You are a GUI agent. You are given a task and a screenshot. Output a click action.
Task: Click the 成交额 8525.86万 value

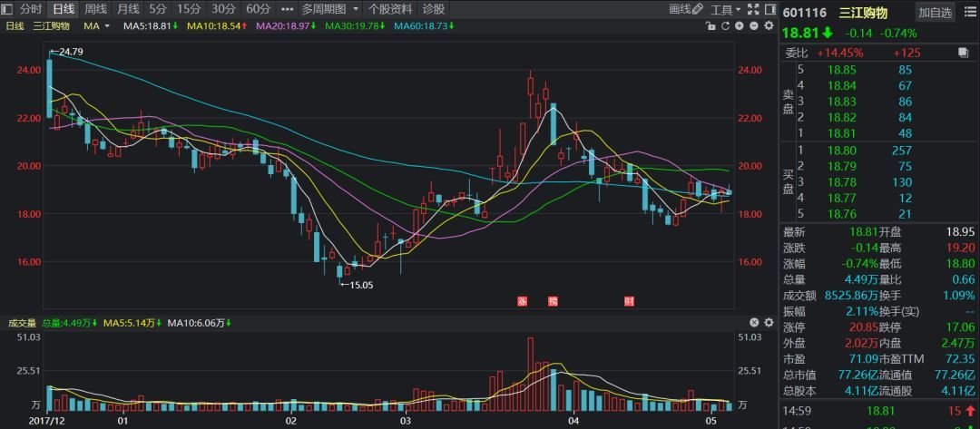tap(851, 295)
